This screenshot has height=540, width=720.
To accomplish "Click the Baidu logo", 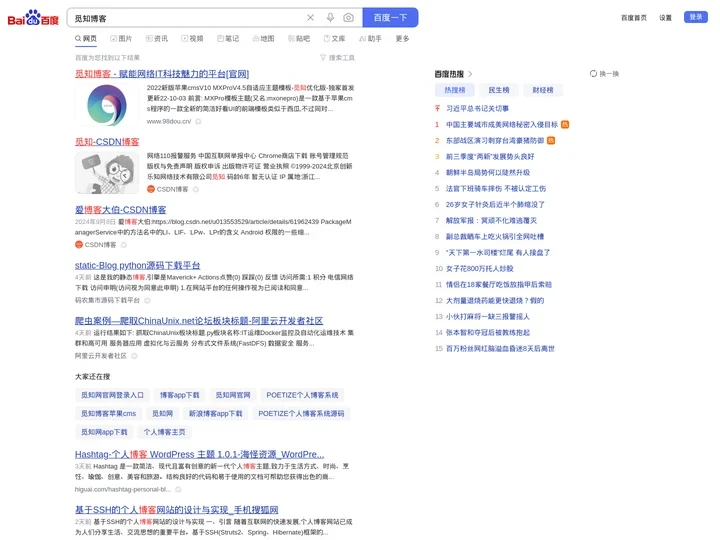I will click(33, 17).
